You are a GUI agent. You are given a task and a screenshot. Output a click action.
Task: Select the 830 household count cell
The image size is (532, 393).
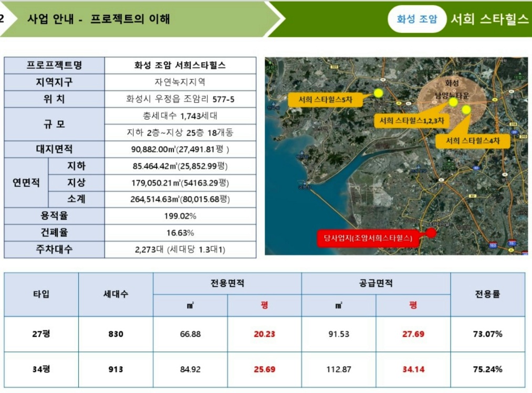pyautogui.click(x=116, y=334)
